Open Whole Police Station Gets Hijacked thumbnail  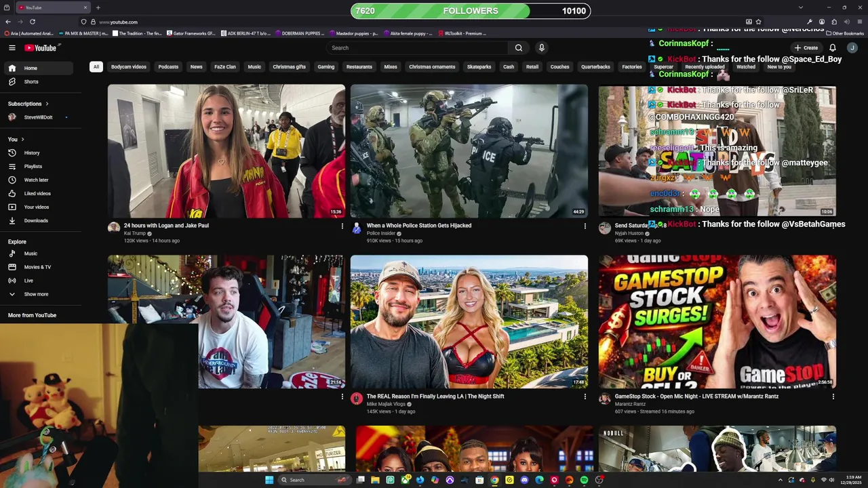469,151
